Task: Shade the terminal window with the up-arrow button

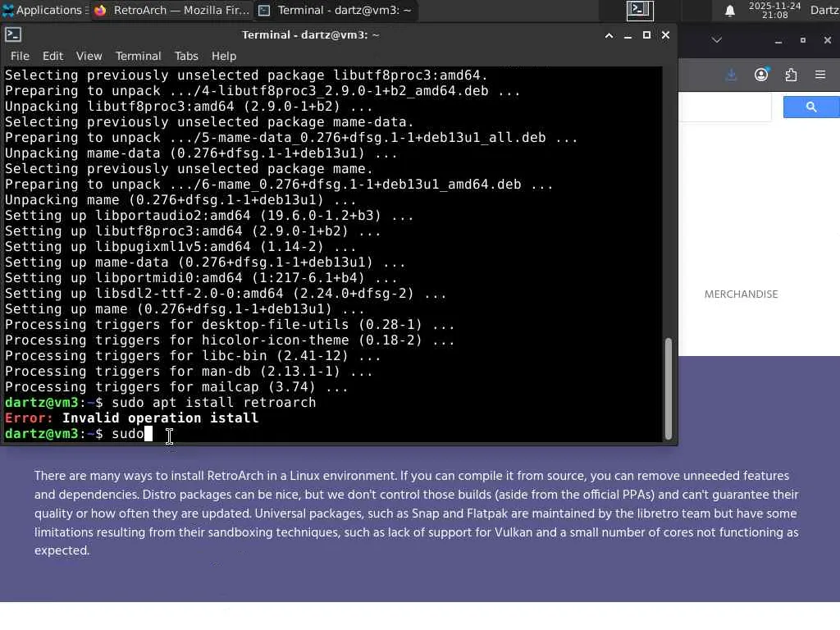Action: click(x=609, y=35)
